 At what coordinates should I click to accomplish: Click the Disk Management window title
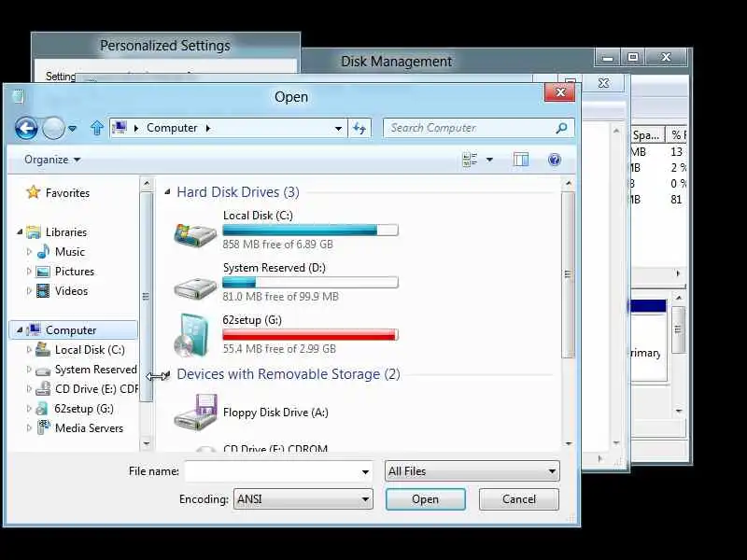[396, 62]
